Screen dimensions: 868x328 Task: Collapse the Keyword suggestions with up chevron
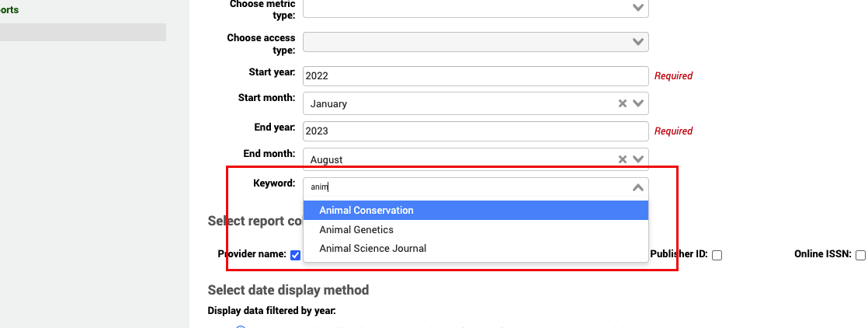[638, 187]
